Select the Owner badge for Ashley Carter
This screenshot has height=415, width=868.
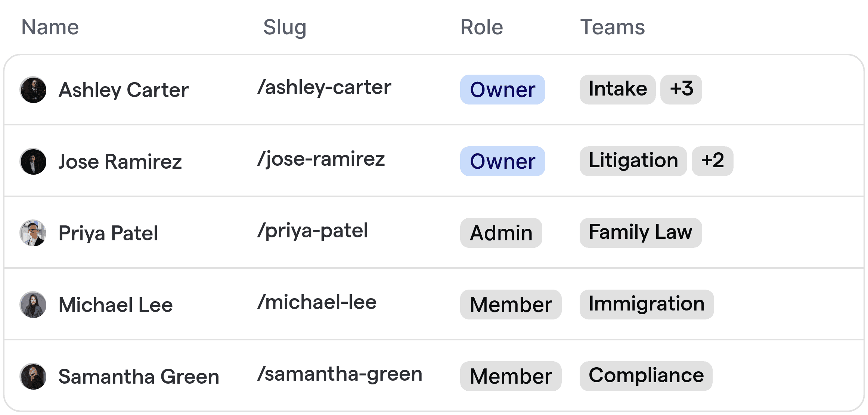[x=502, y=90]
